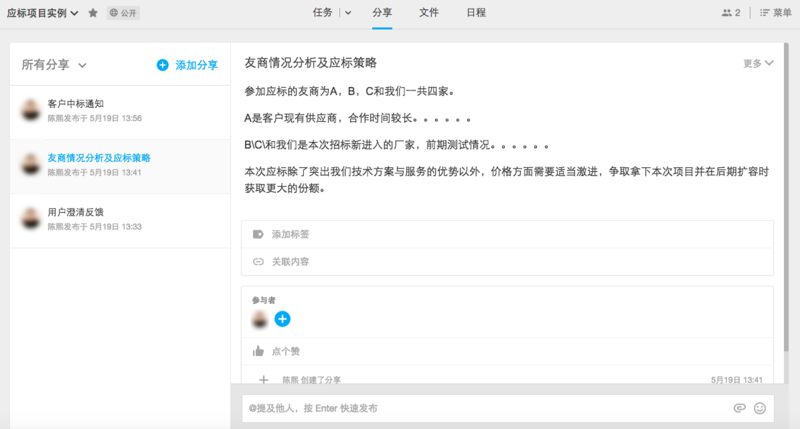800x429 pixels.
Task: Click the 5月19日 13:41 activity timestamp
Action: [737, 380]
